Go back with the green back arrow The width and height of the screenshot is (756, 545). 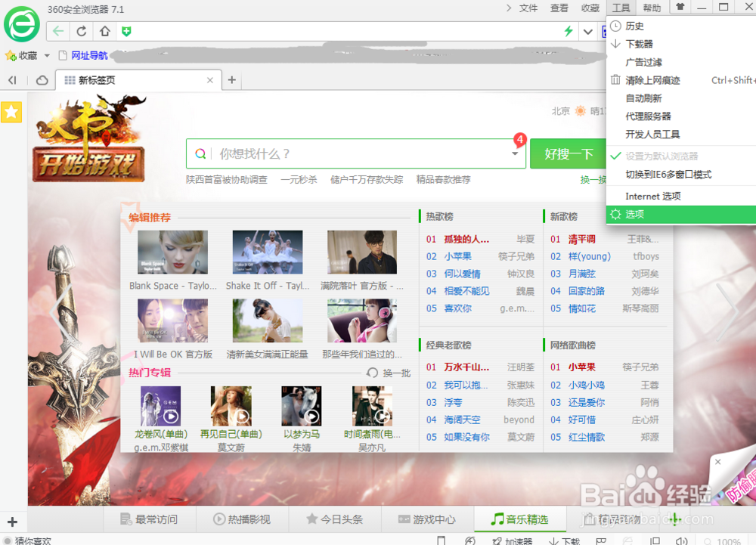58,31
